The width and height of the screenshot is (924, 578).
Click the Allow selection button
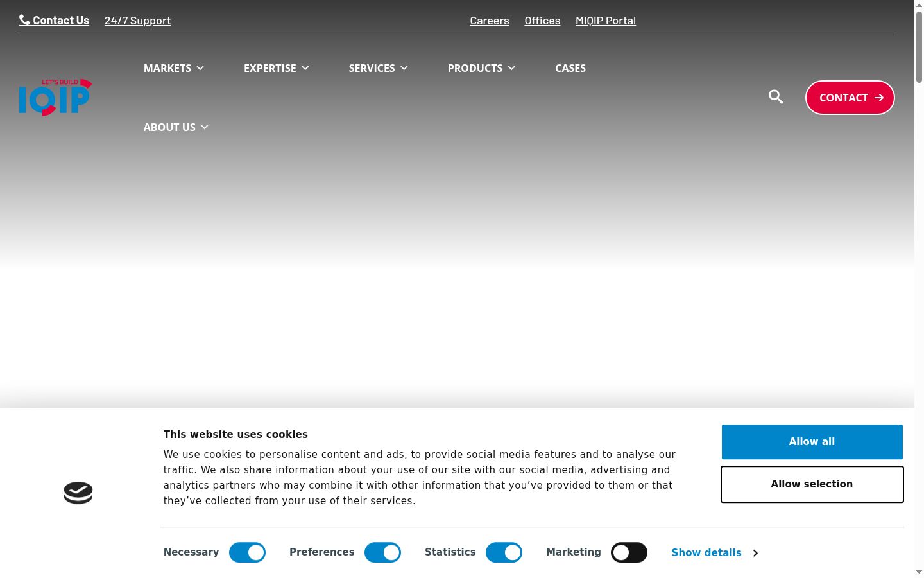tap(812, 484)
